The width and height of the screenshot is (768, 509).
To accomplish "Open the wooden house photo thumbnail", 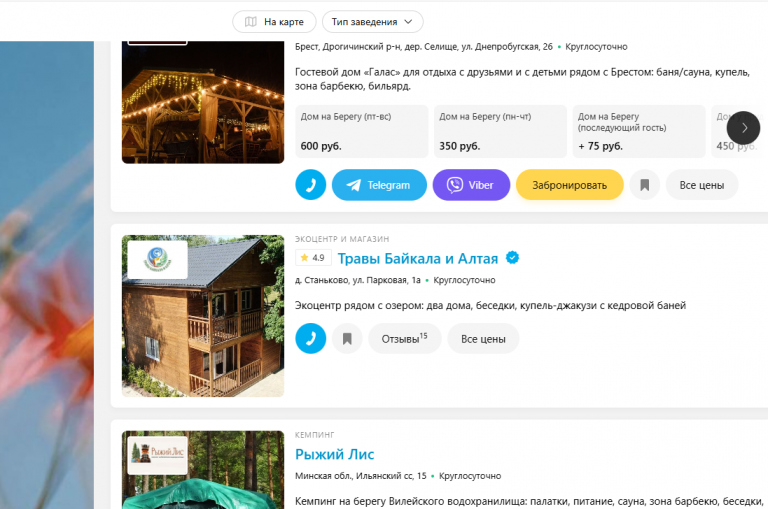I will tap(203, 316).
